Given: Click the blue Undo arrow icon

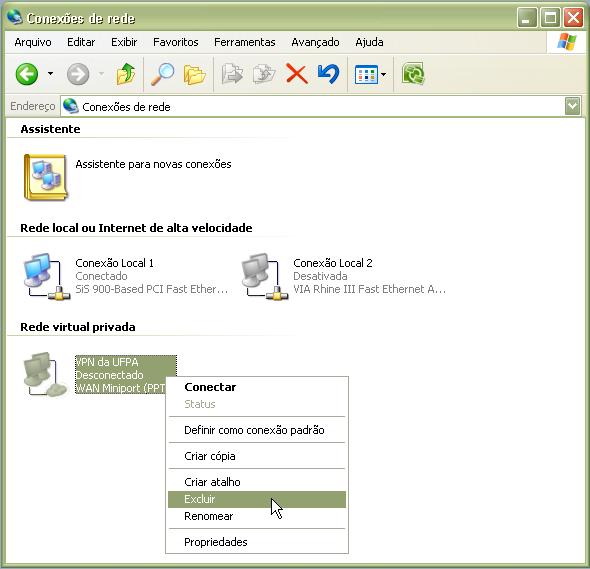Looking at the screenshot, I should [328, 74].
